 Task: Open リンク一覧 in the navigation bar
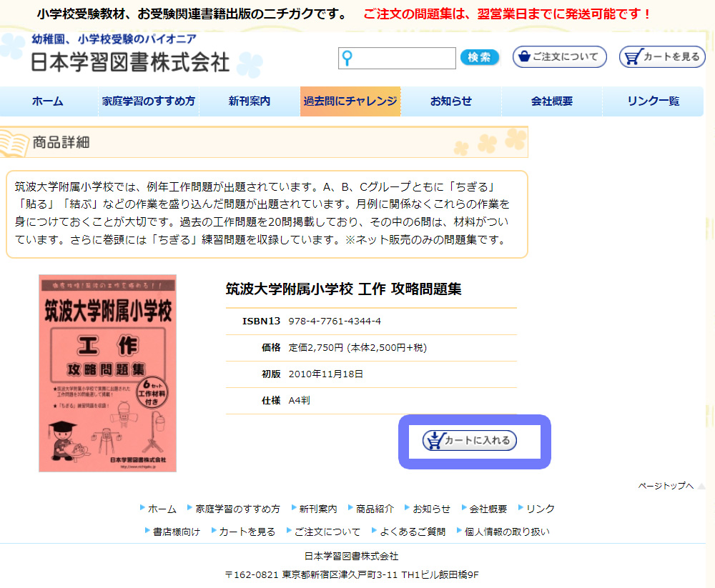click(653, 101)
